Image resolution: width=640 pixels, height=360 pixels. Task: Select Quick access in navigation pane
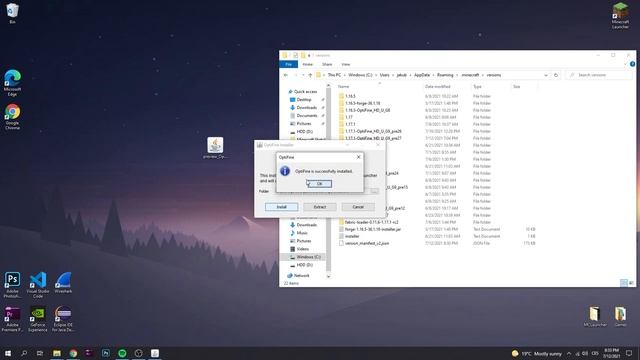point(305,92)
